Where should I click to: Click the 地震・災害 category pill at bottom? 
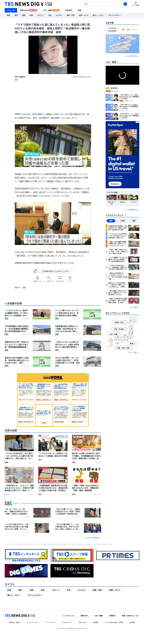point(97,590)
